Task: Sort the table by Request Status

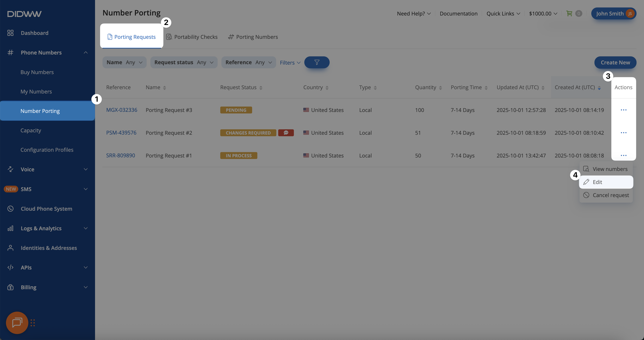Action: click(x=261, y=88)
